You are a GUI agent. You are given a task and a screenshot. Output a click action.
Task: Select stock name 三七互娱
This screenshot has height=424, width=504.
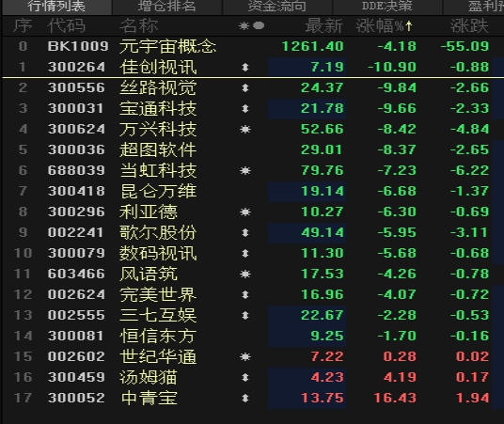[158, 315]
